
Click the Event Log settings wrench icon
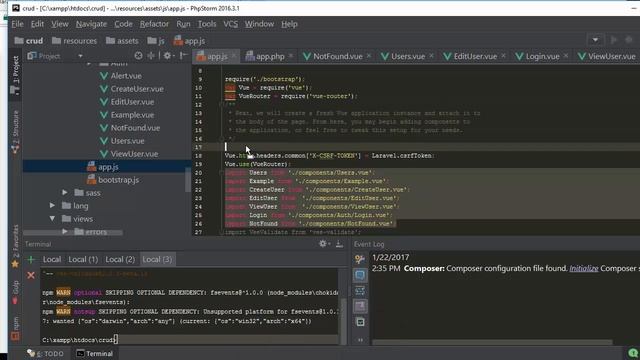pos(360,259)
